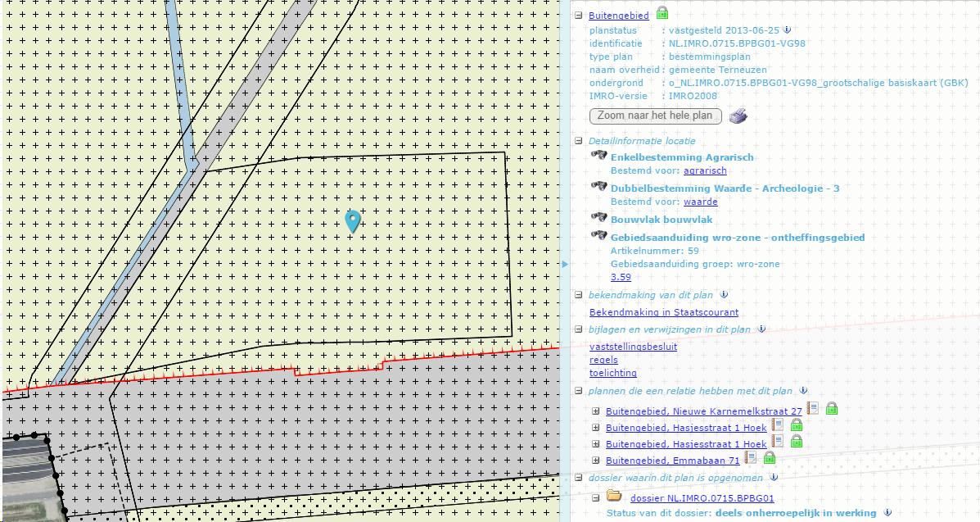
Task: Select Gebiedsaanduiding wro-zone - ontheffingsgebied heading
Action: (738, 237)
